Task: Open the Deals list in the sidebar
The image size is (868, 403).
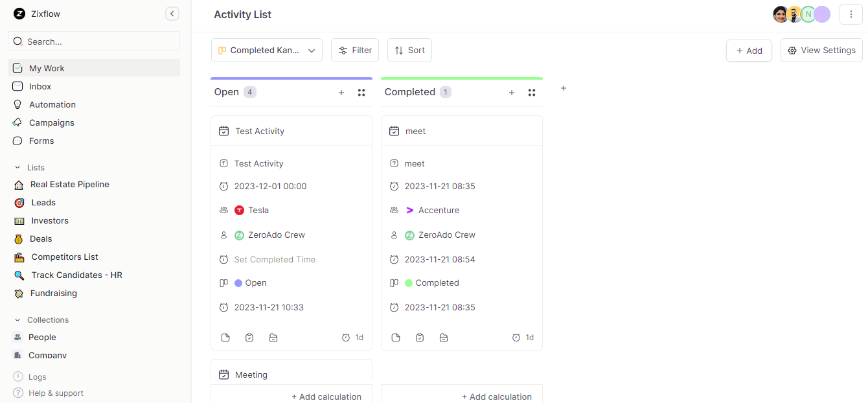Action: (41, 238)
